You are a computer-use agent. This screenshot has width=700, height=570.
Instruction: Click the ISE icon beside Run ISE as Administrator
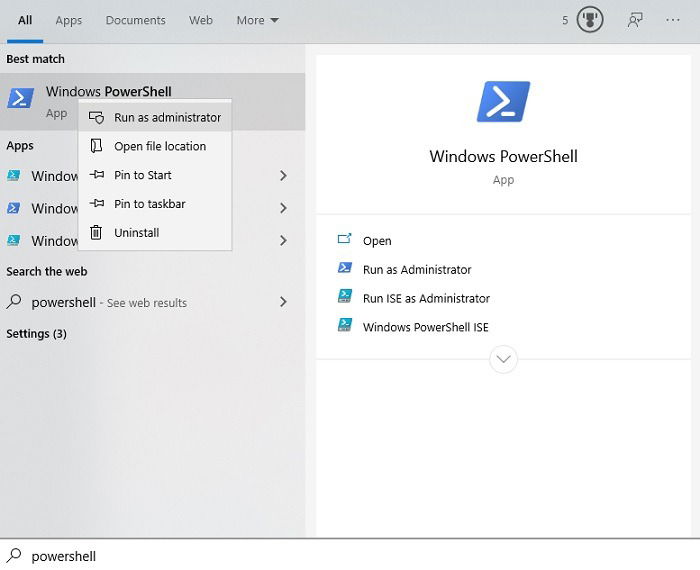coord(345,296)
